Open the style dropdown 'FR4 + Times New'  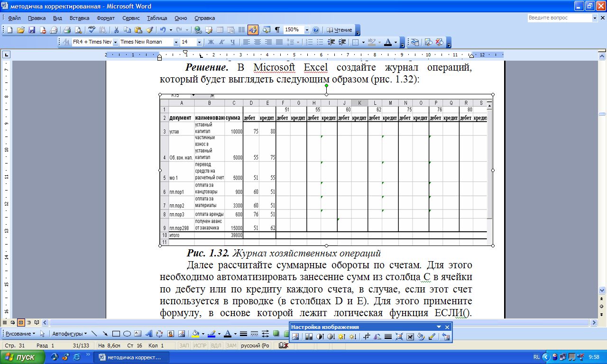pos(115,42)
